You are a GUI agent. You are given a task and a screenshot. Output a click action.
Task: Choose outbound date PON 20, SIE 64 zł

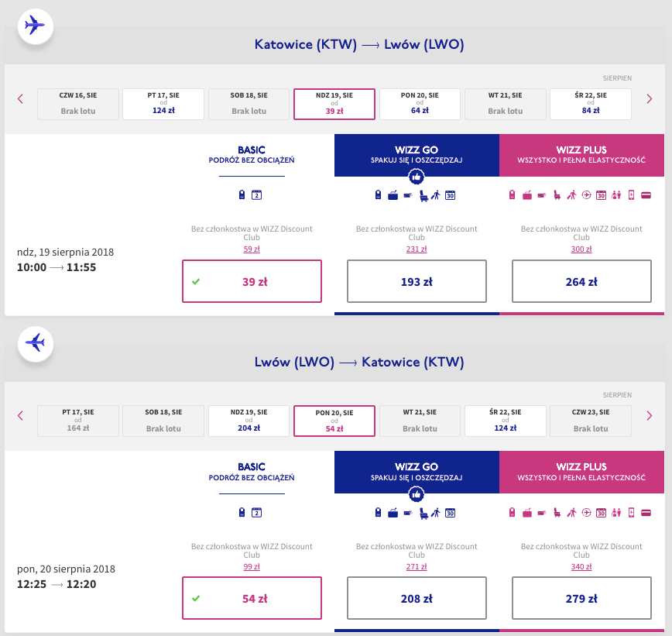point(420,104)
